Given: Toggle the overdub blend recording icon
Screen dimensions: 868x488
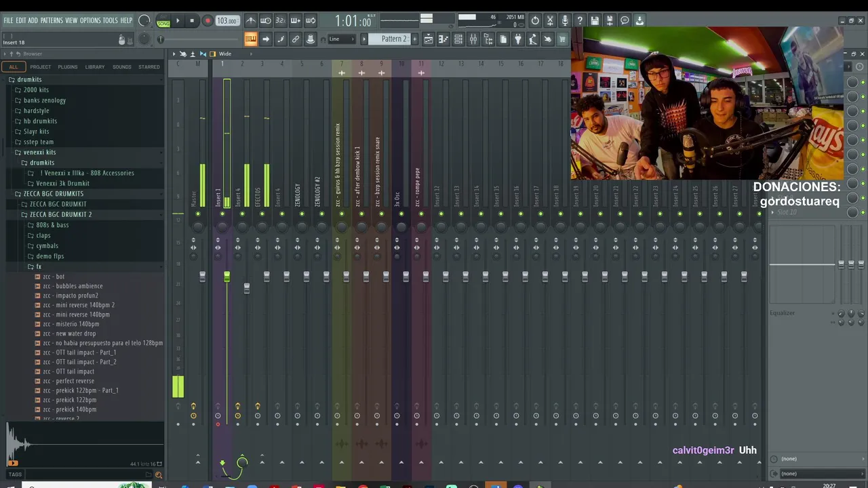Looking at the screenshot, I should coord(296,21).
